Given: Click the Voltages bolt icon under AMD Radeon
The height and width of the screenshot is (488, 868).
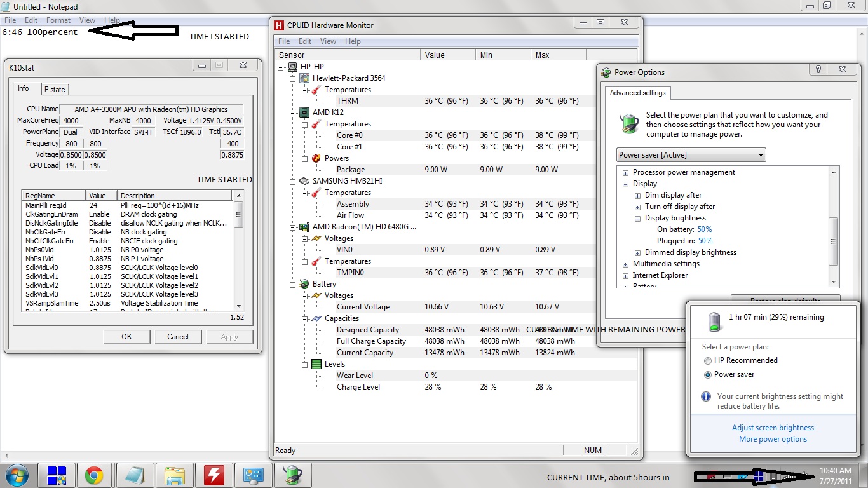Looking at the screenshot, I should click(316, 238).
